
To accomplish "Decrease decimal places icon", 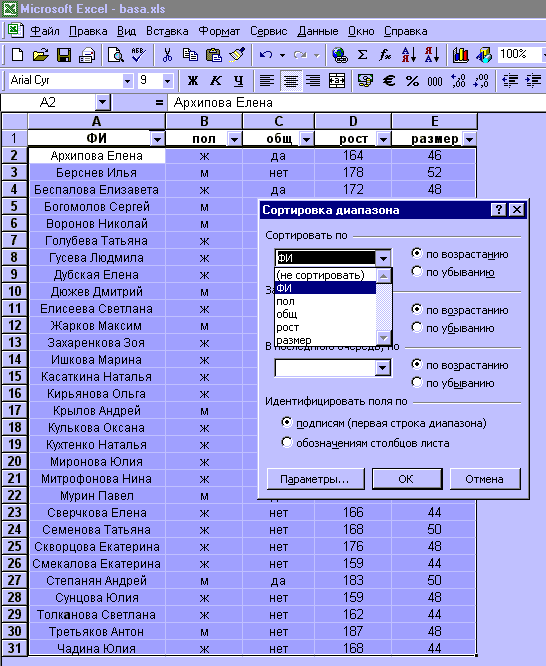I will (x=481, y=80).
